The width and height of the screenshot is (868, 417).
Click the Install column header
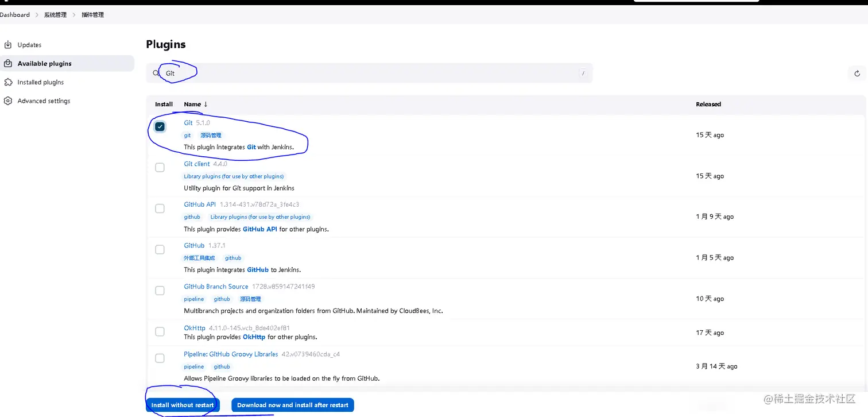(x=164, y=104)
